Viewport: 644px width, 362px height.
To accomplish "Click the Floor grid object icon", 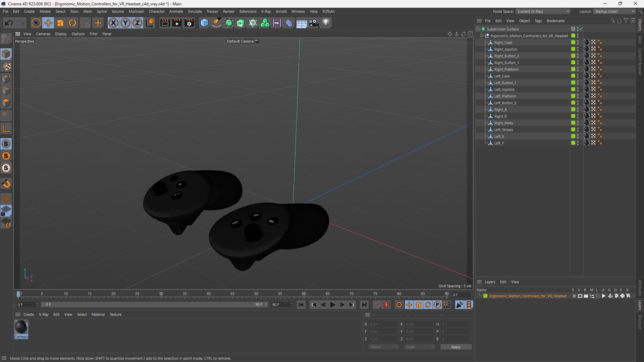I will coord(302,23).
